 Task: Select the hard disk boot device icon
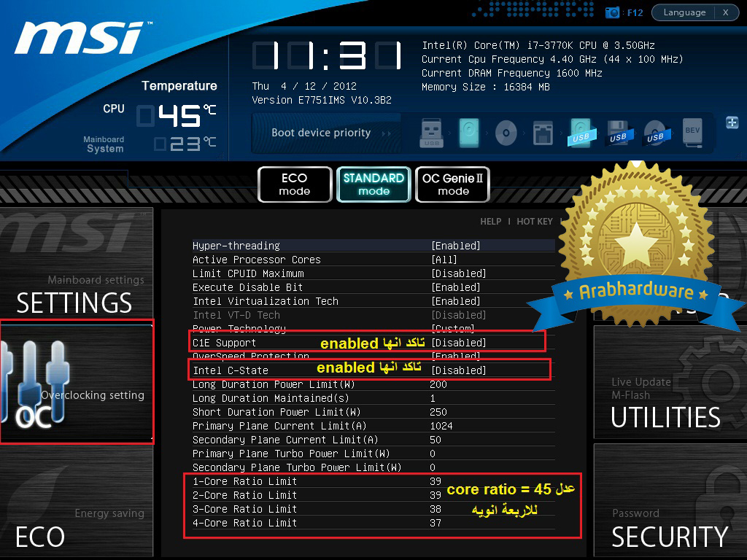point(469,133)
